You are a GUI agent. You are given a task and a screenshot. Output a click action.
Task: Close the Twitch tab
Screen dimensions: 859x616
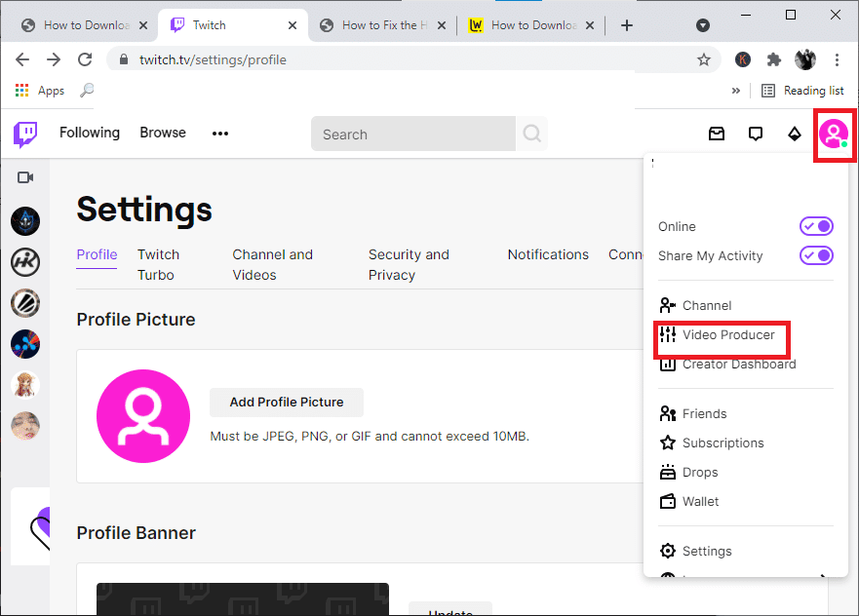(x=293, y=25)
